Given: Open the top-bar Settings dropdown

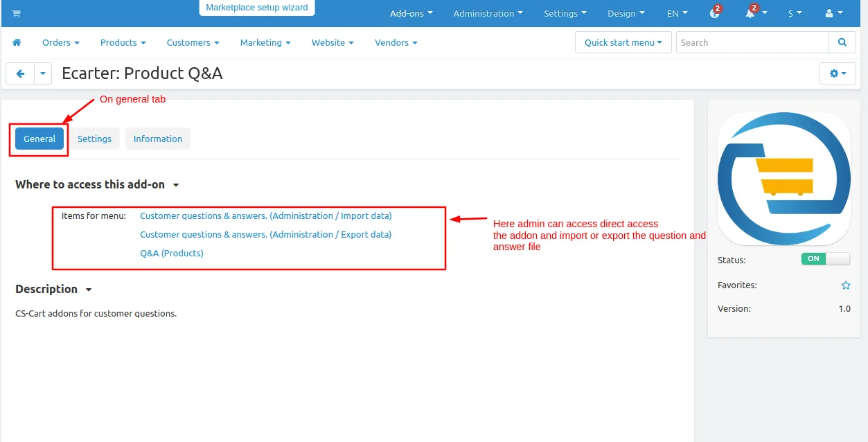Looking at the screenshot, I should tap(565, 13).
